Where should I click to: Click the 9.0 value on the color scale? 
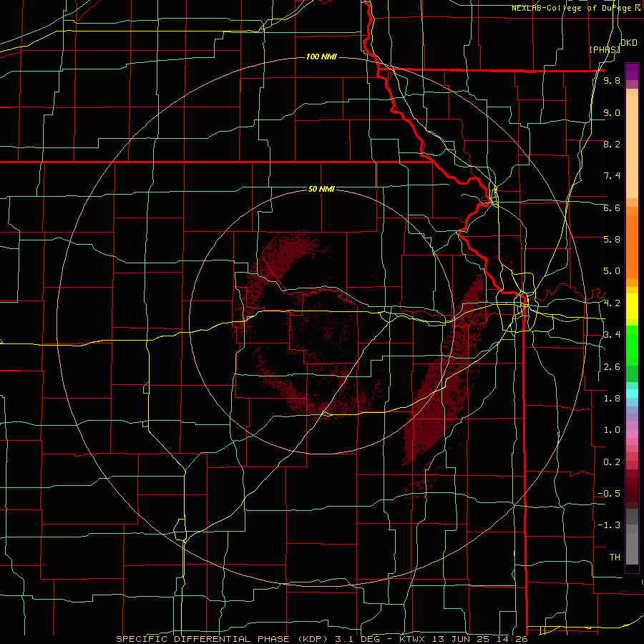612,112
